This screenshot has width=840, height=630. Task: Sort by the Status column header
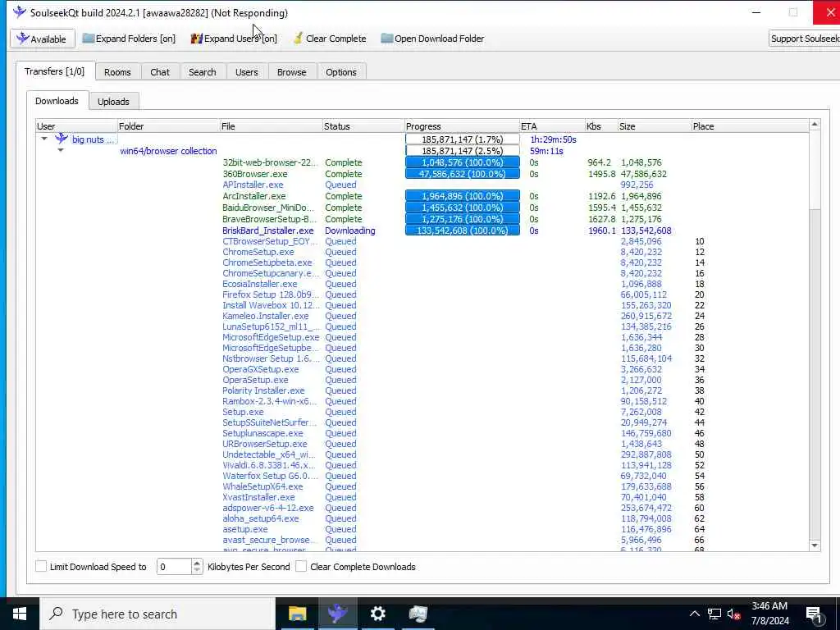[363, 126]
